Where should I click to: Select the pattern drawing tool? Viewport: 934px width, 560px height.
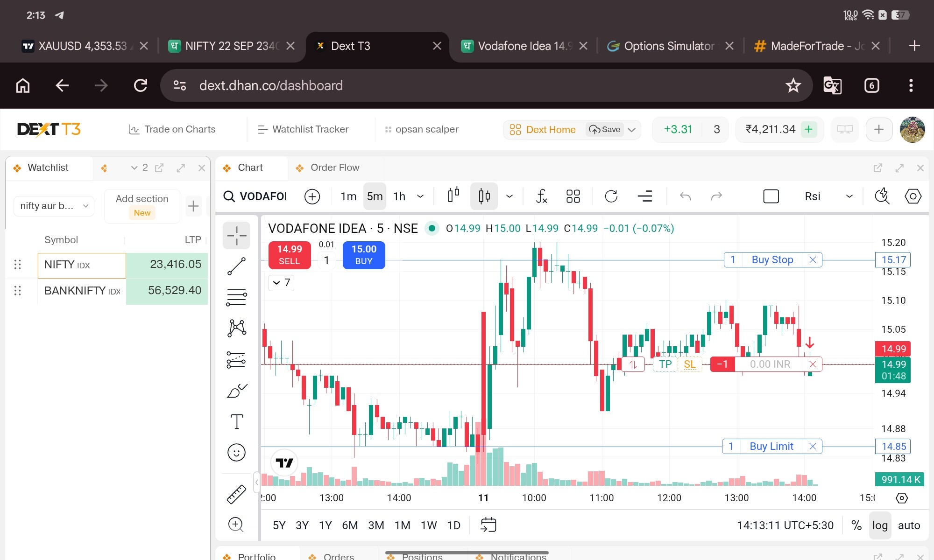(x=237, y=328)
